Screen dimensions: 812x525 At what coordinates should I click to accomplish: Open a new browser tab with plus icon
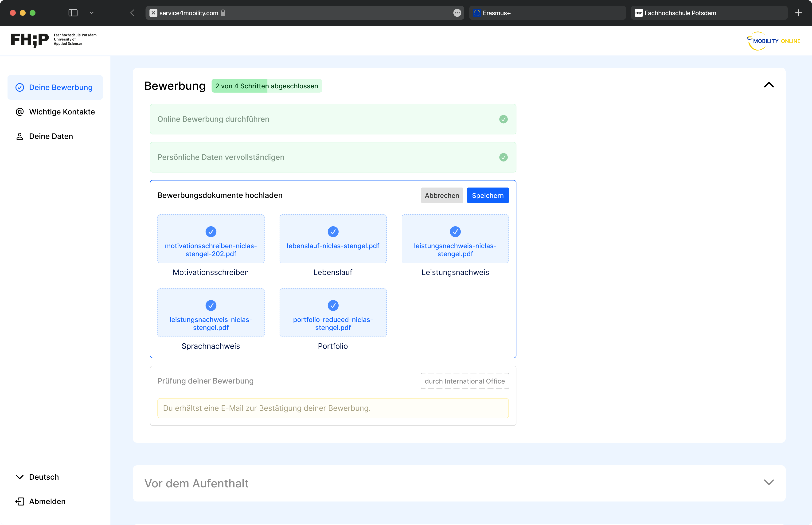pyautogui.click(x=798, y=13)
